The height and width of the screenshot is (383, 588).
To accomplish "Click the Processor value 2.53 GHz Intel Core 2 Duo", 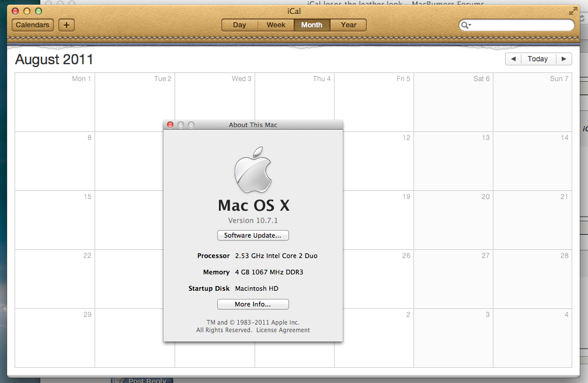I will 276,256.
